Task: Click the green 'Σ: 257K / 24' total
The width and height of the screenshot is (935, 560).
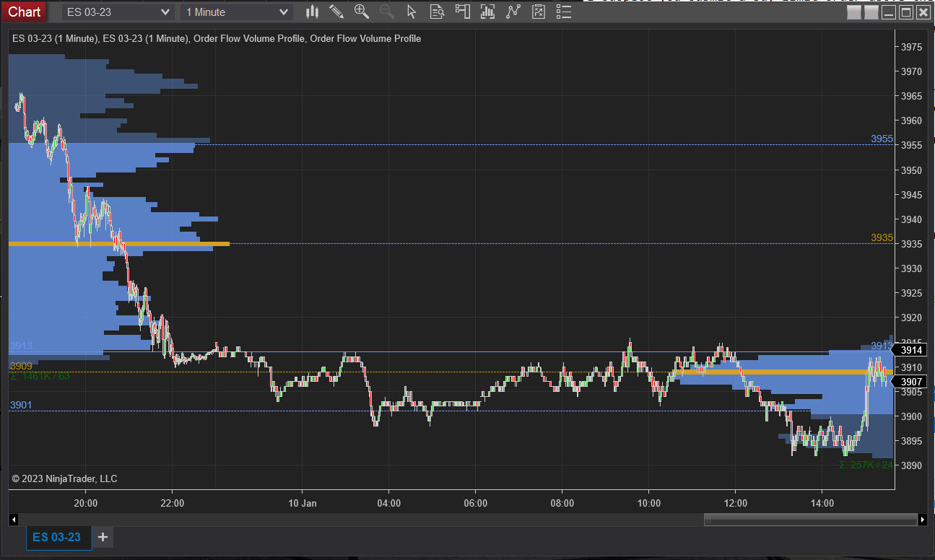Action: click(866, 465)
